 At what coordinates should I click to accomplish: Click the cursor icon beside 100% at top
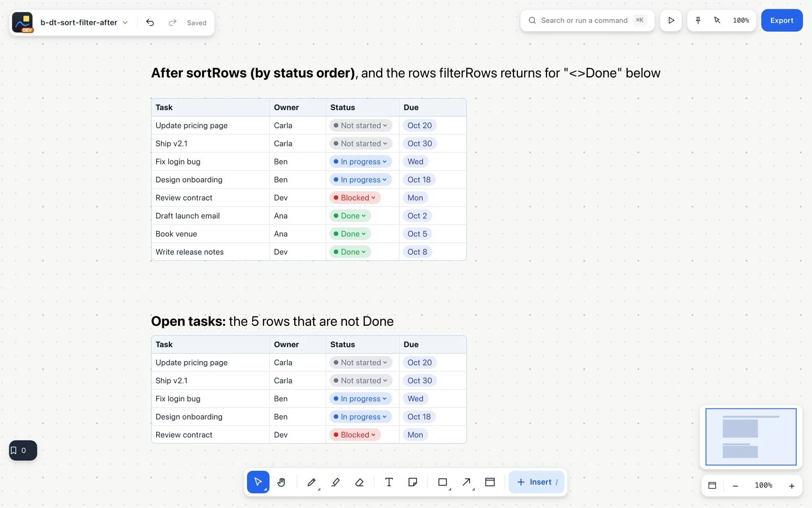click(717, 20)
